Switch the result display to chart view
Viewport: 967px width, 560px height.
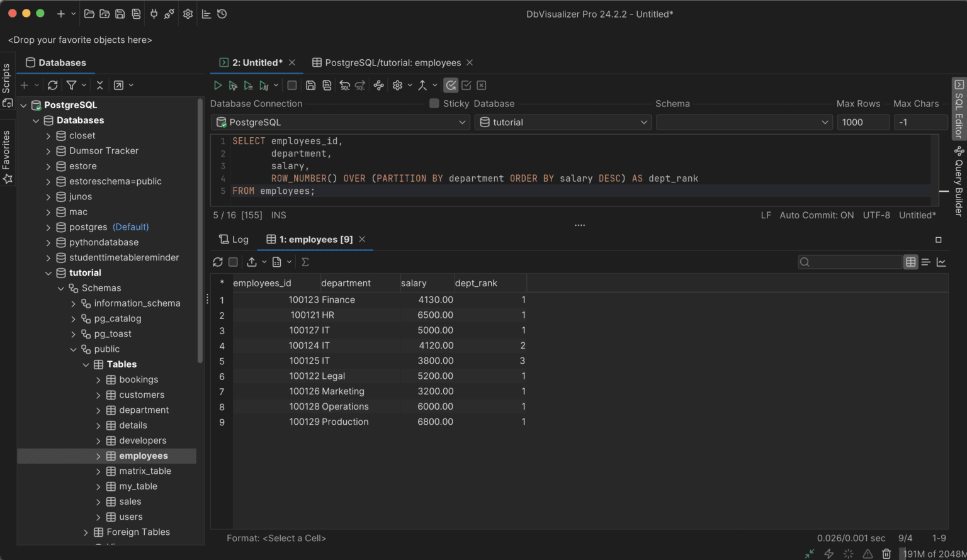941,262
